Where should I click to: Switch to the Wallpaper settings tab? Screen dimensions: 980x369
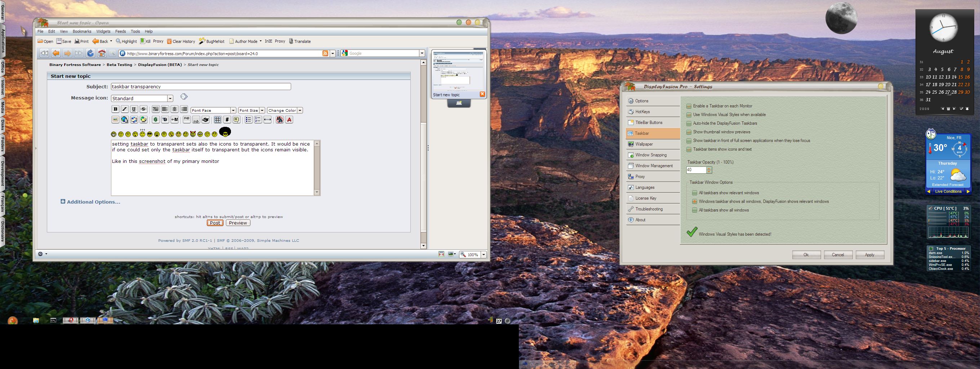pos(653,144)
